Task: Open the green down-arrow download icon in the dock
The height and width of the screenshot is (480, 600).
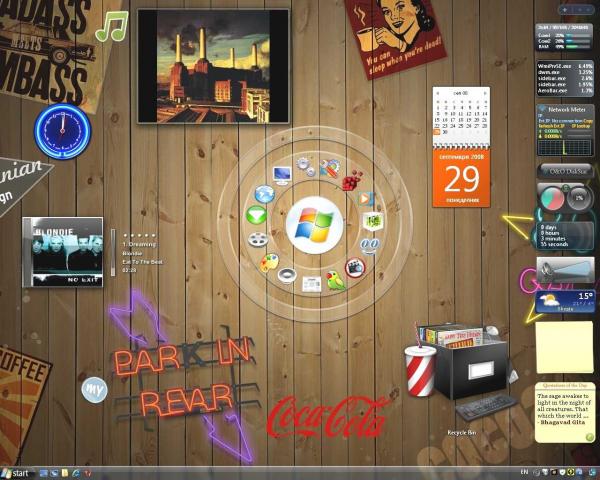Action: (256, 215)
